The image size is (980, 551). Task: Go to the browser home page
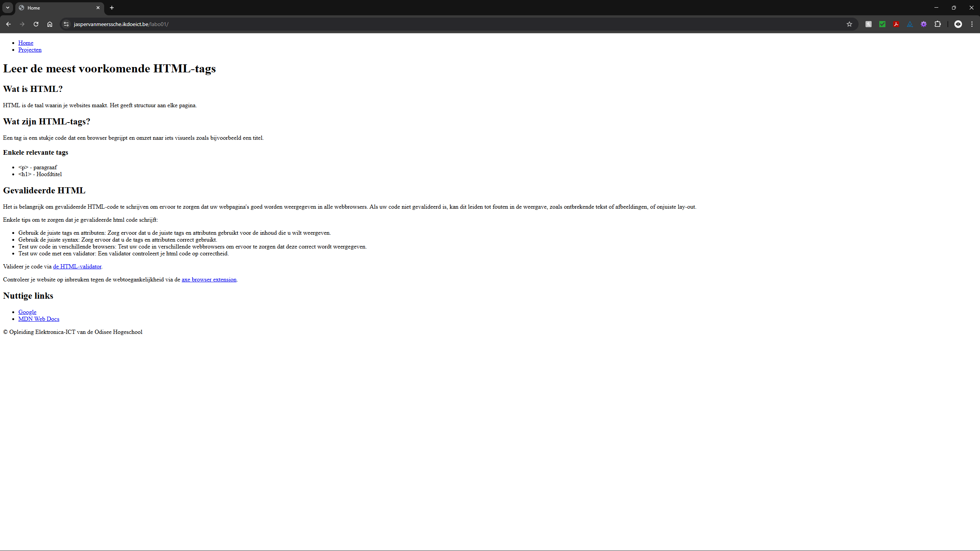tap(50, 24)
